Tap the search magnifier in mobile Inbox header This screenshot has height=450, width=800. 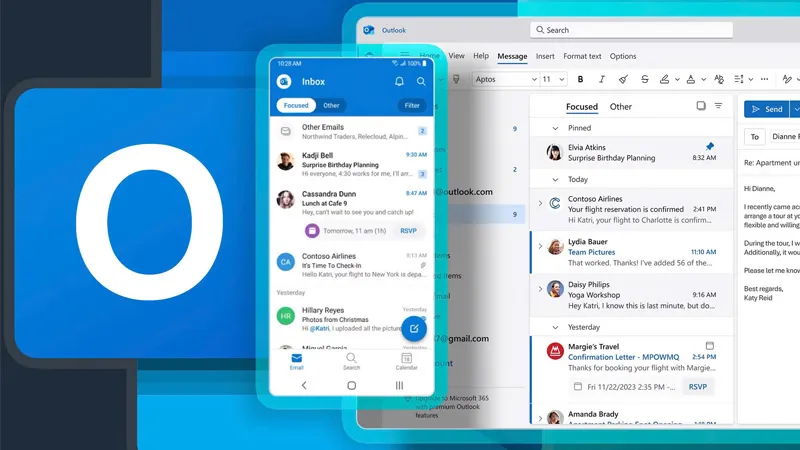tap(421, 81)
